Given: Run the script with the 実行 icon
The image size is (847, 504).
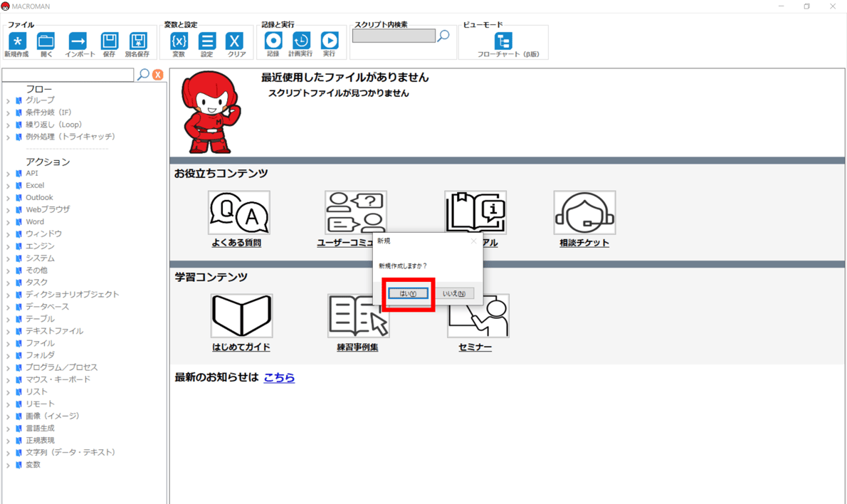Looking at the screenshot, I should (330, 41).
